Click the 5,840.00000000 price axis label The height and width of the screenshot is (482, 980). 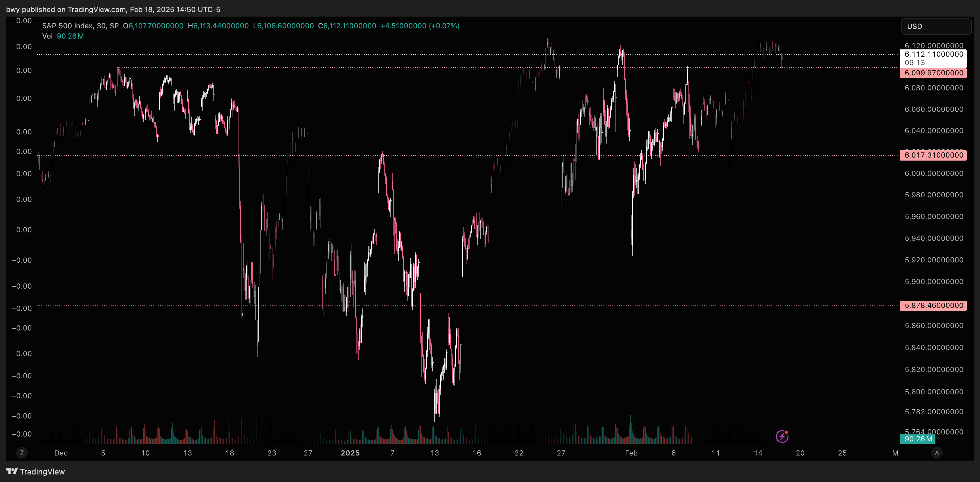[x=934, y=348]
